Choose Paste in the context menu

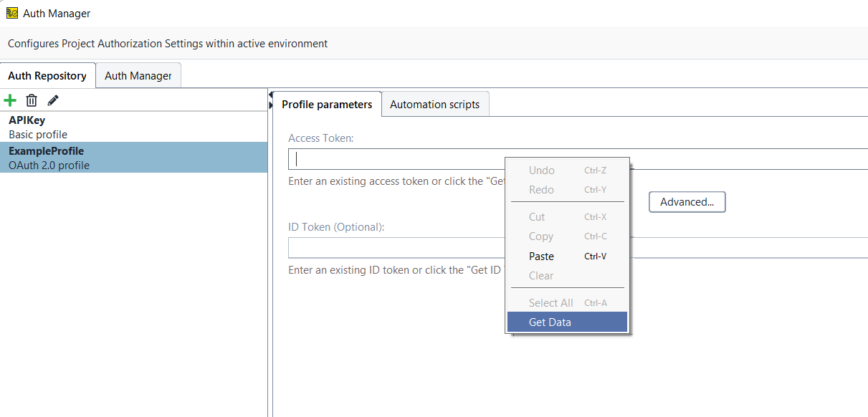(x=541, y=257)
